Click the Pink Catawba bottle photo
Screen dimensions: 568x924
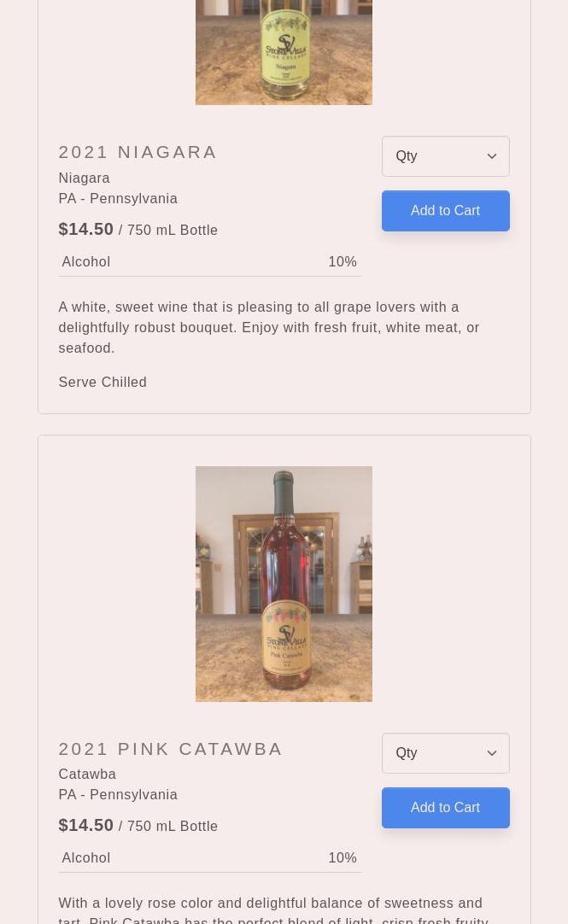[284, 584]
